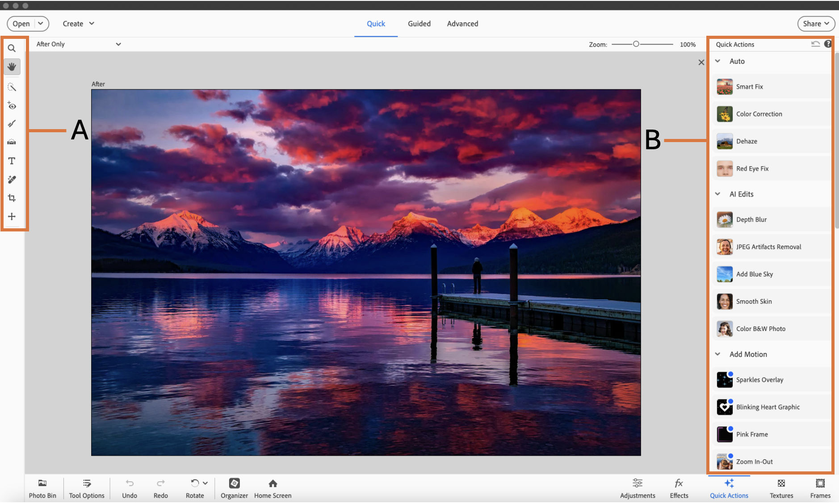Choose the Whiten Teeth brush tool
Screen dimensions: 839x504
tap(12, 124)
